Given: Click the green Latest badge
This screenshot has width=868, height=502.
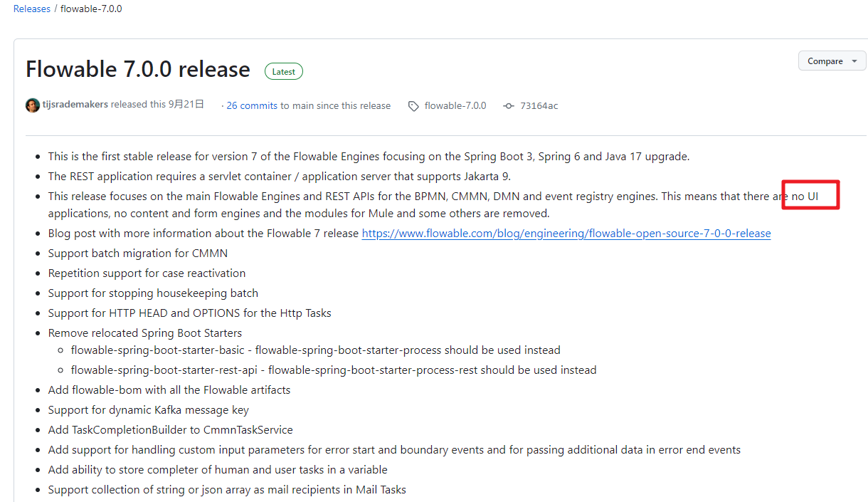Looking at the screenshot, I should pyautogui.click(x=284, y=71).
